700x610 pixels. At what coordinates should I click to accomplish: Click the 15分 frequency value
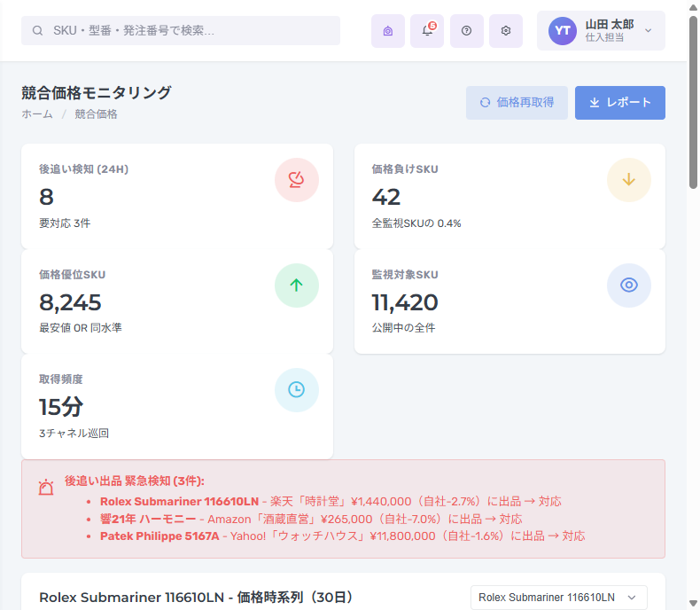[61, 407]
